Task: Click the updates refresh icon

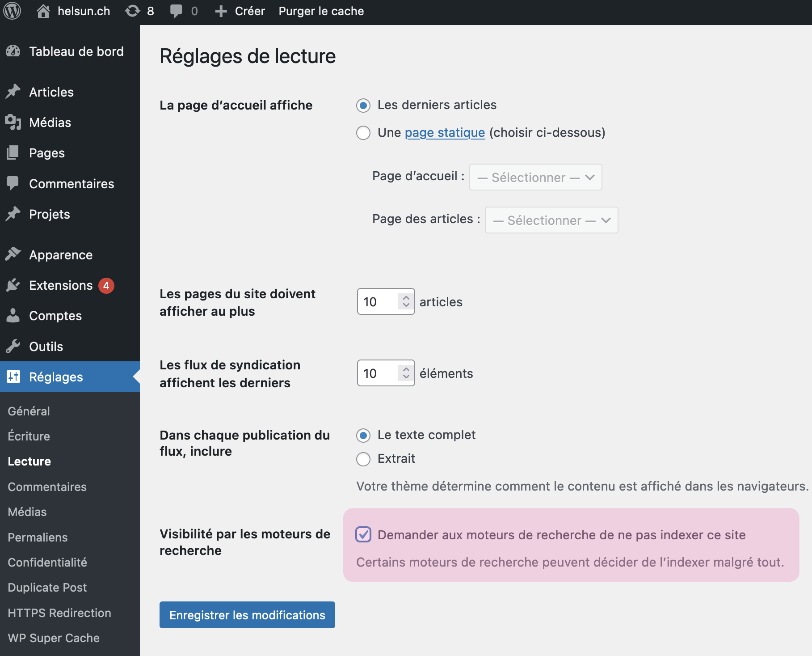Action: pyautogui.click(x=132, y=11)
